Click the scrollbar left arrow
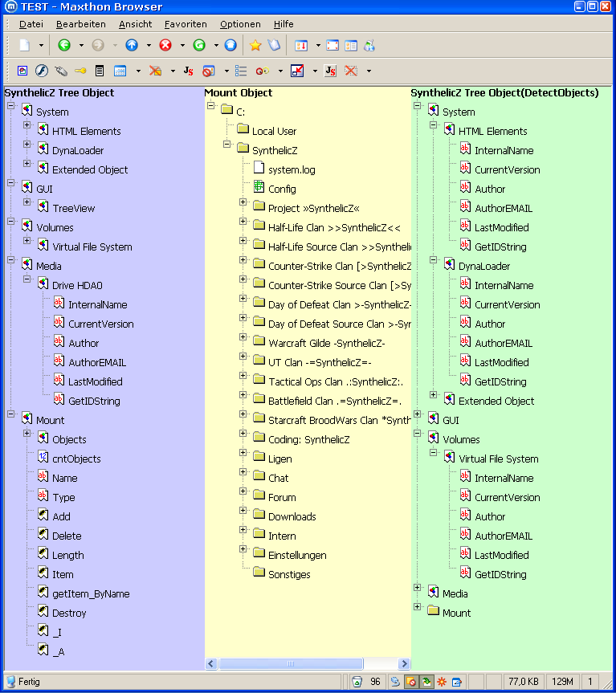This screenshot has height=693, width=616. pyautogui.click(x=211, y=664)
